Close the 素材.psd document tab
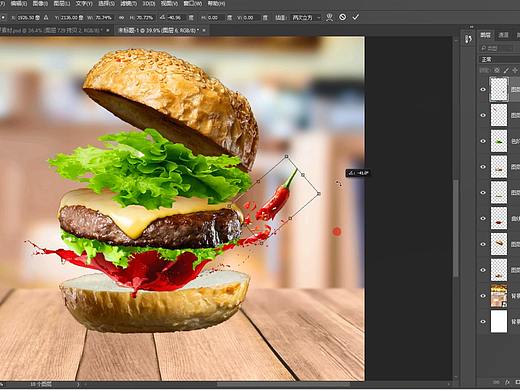 [108, 30]
